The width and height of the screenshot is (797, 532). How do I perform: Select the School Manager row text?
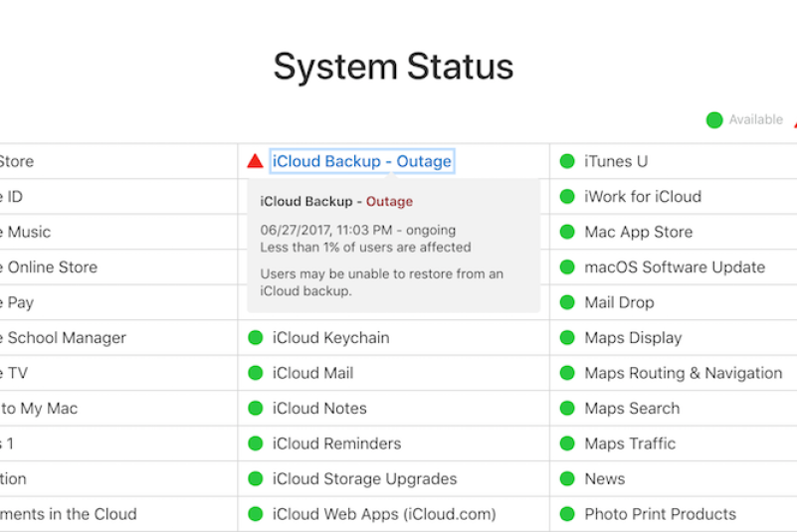(63, 338)
